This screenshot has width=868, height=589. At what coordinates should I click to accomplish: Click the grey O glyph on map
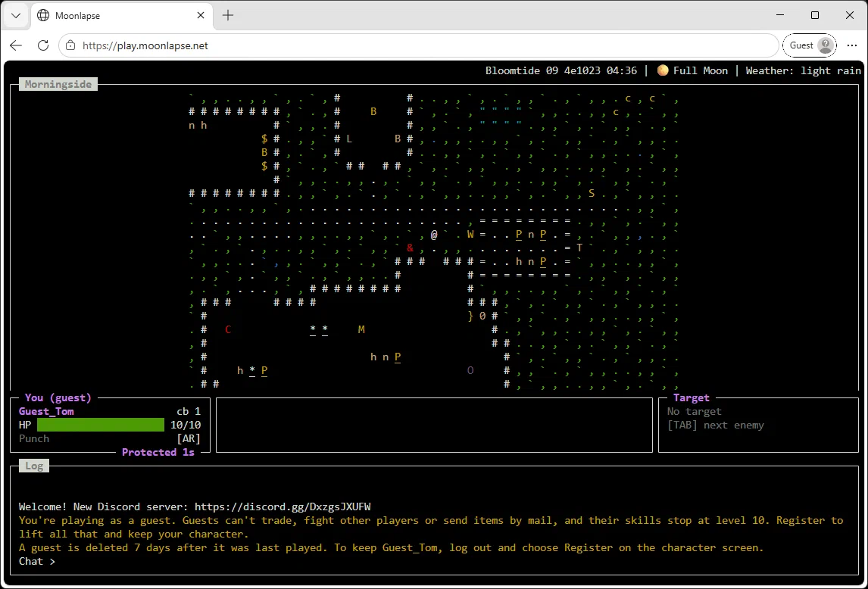pyautogui.click(x=470, y=370)
